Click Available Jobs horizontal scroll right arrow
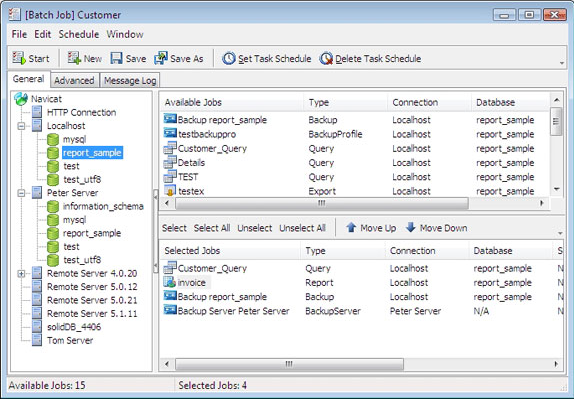The height and width of the screenshot is (399, 574). coord(542,203)
